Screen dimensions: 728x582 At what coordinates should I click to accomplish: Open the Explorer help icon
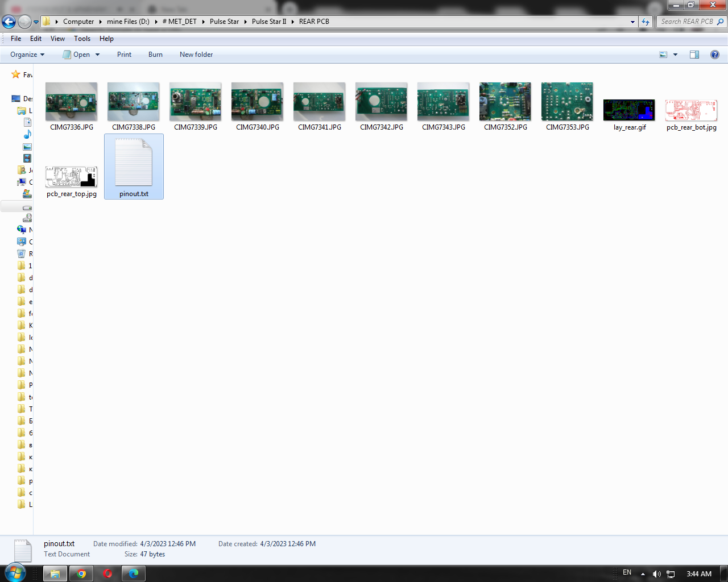[715, 55]
